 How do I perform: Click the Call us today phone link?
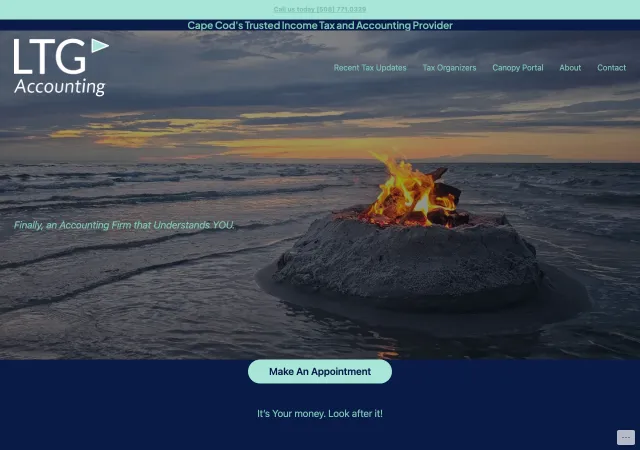[x=320, y=9]
